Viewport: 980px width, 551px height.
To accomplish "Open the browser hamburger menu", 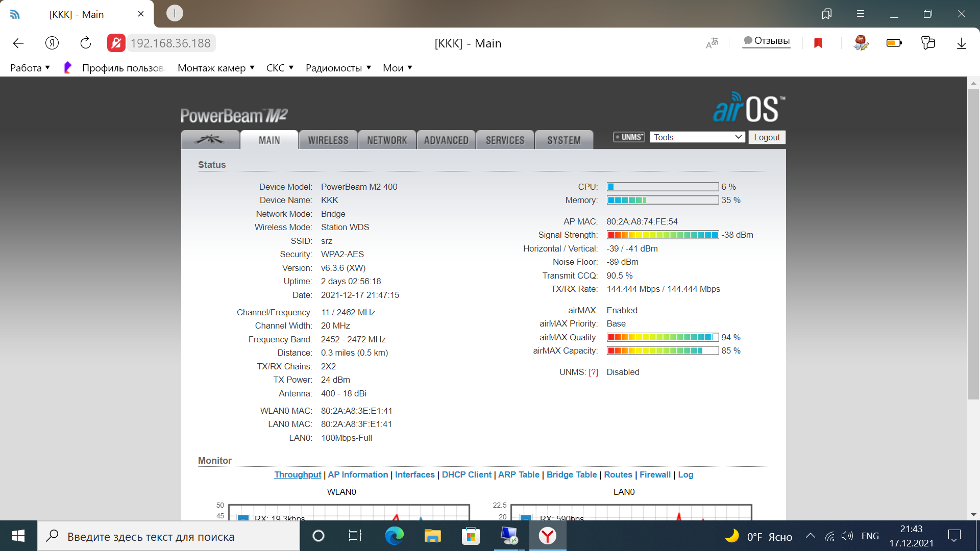I will point(861,14).
